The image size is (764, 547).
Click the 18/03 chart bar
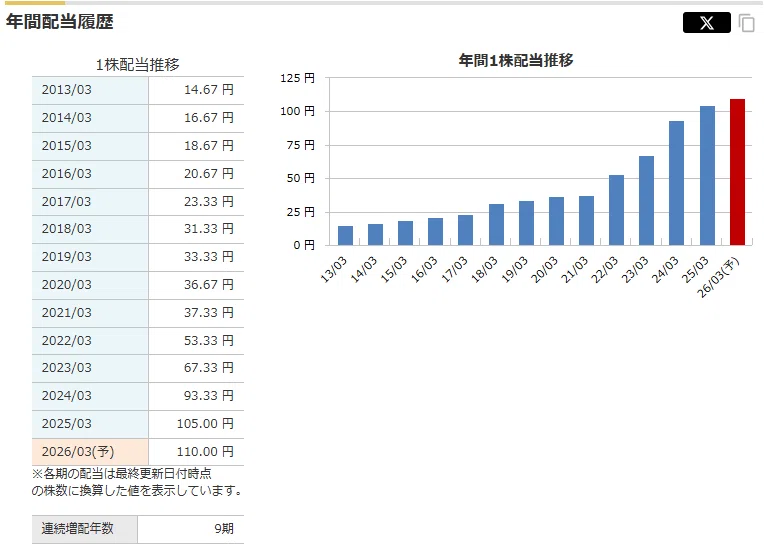point(497,225)
